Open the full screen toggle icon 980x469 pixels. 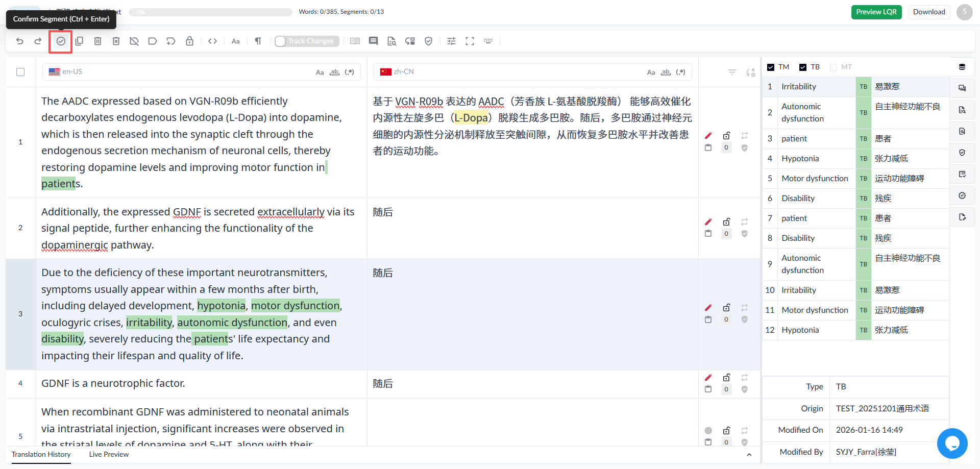coord(470,41)
